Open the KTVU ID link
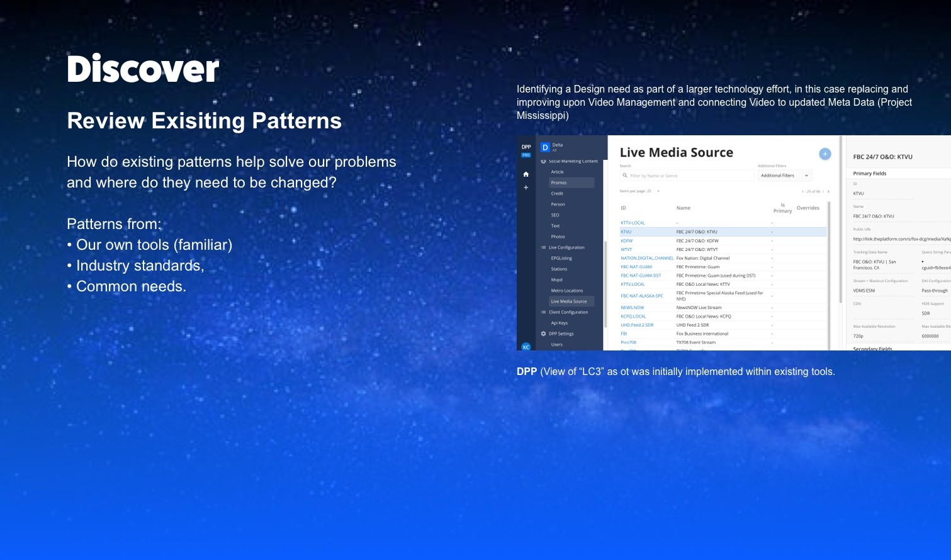 [626, 232]
